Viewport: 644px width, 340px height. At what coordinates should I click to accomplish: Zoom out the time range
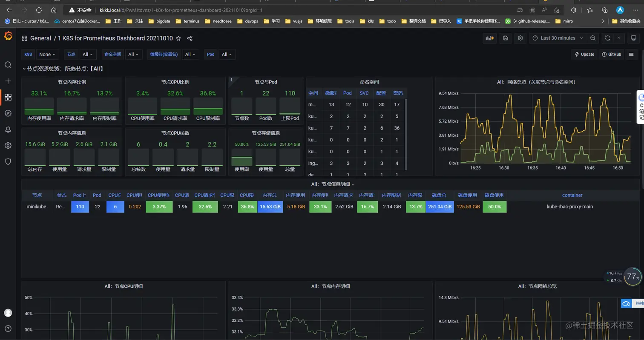pyautogui.click(x=593, y=38)
